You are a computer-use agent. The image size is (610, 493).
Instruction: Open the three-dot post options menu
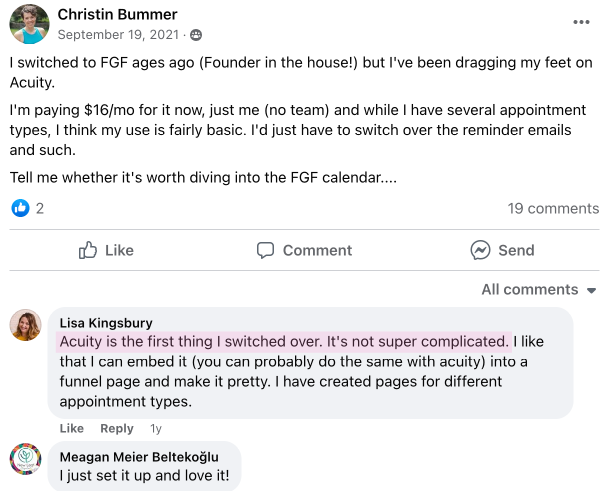tap(581, 22)
